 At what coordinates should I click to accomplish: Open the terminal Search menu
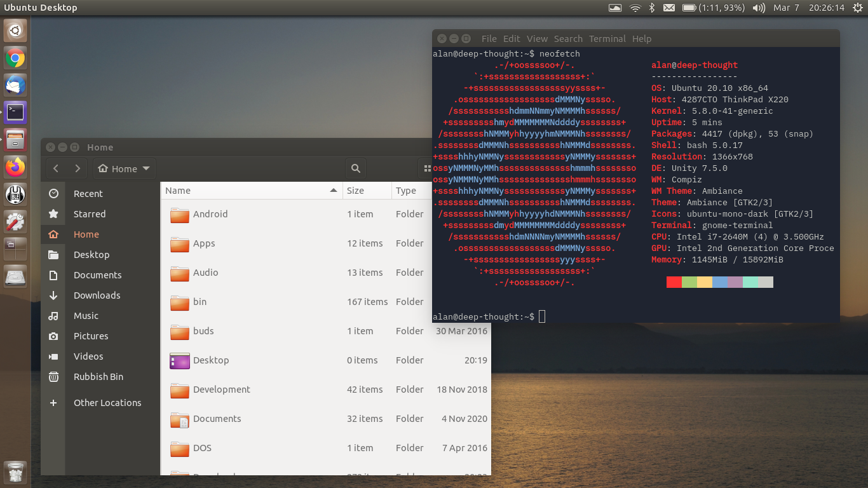click(568, 39)
